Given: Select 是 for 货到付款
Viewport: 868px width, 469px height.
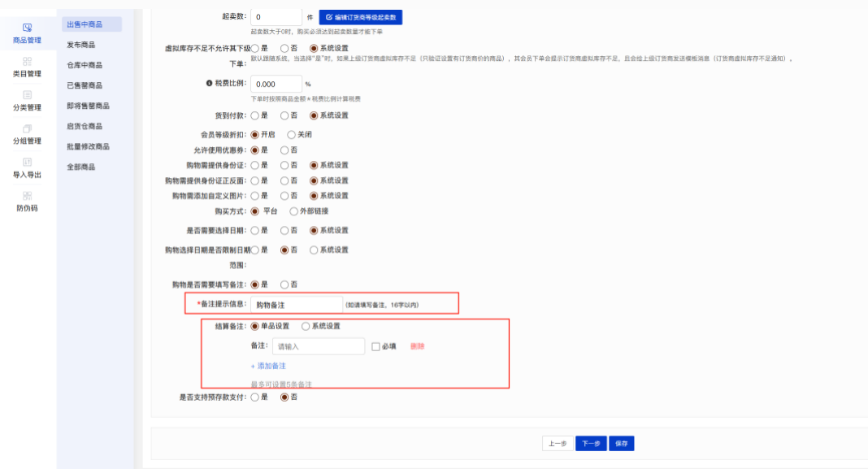Looking at the screenshot, I should [x=254, y=115].
